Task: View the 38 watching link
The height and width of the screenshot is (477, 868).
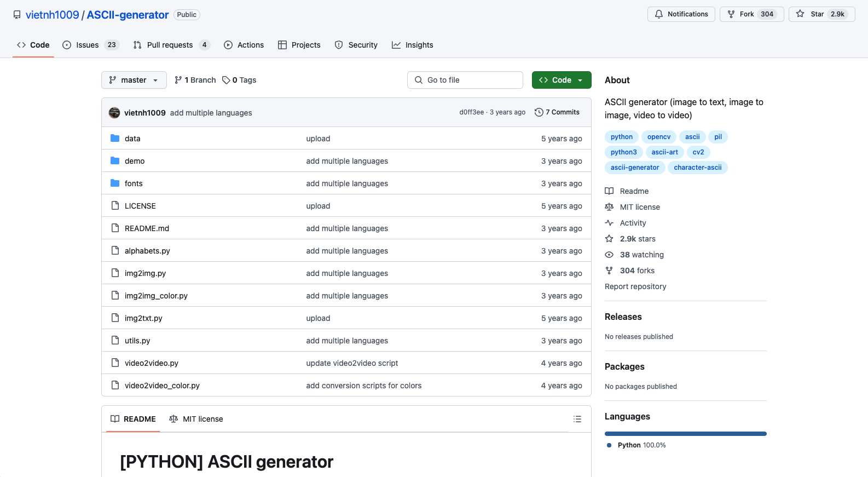Action: tap(634, 255)
